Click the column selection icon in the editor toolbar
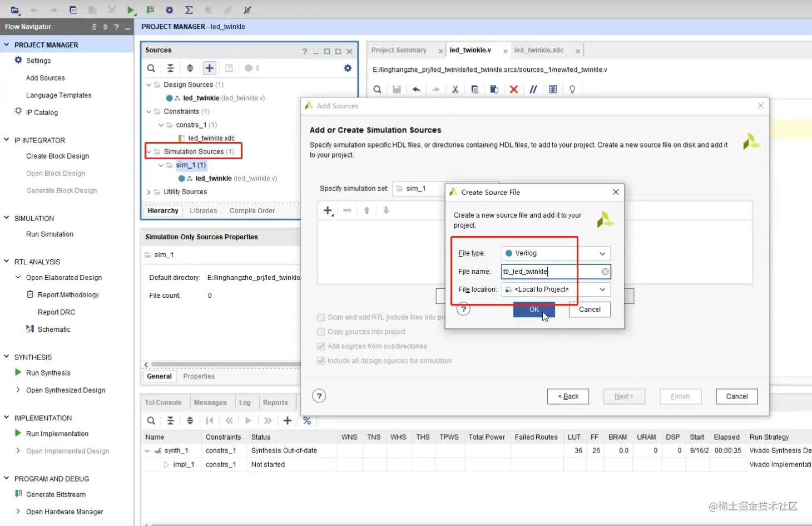The height and width of the screenshot is (526, 812). 553,89
